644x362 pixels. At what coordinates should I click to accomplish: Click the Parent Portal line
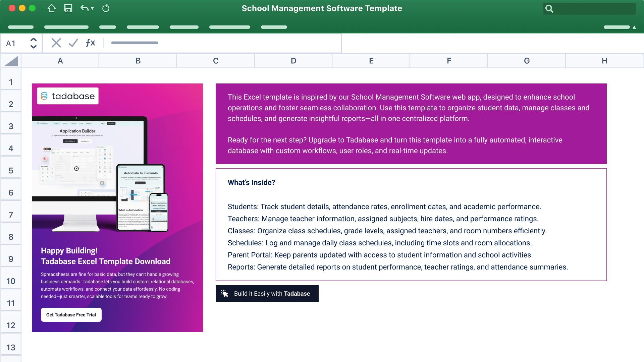click(380, 255)
